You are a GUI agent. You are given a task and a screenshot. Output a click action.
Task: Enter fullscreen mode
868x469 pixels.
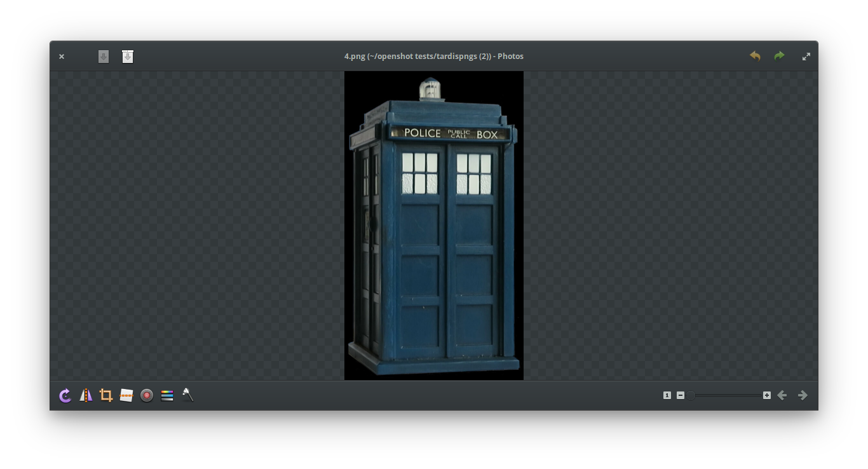[x=806, y=57]
